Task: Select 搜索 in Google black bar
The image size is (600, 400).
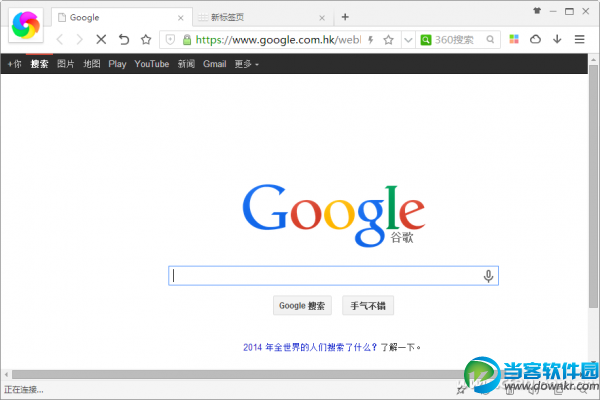Action: coord(39,64)
